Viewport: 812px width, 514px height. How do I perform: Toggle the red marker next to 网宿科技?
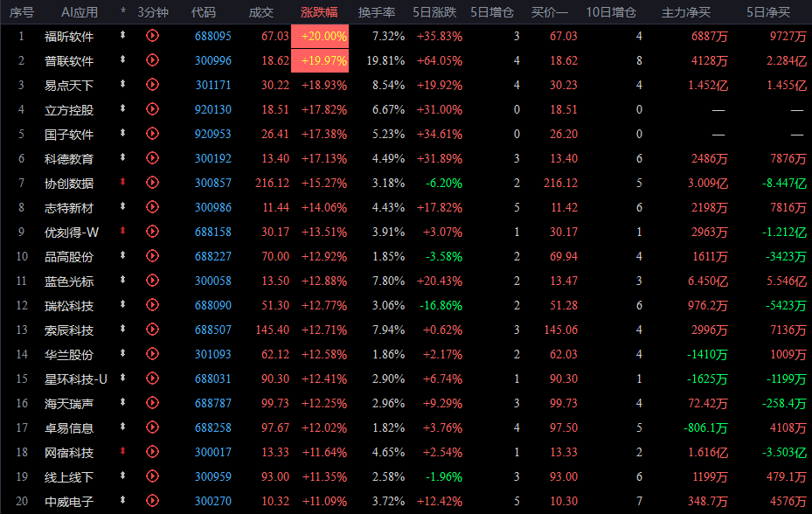tap(122, 451)
